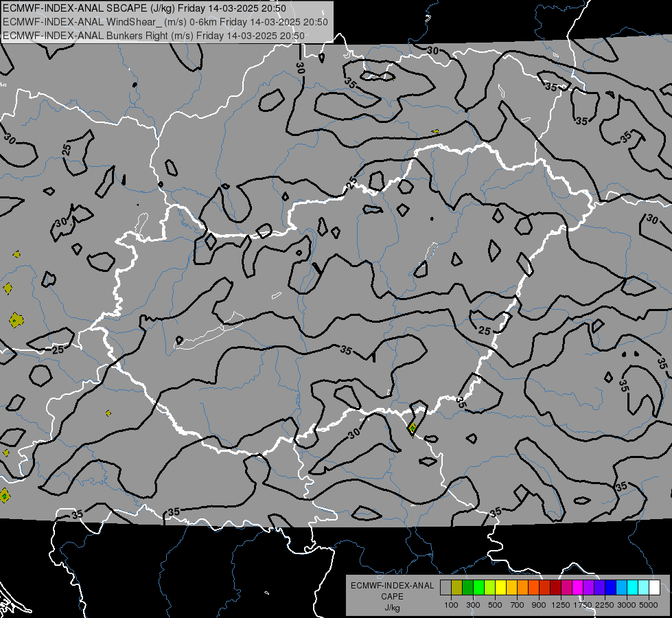Click the bright cyan legend swatch
The width and height of the screenshot is (672, 618).
tap(633, 587)
